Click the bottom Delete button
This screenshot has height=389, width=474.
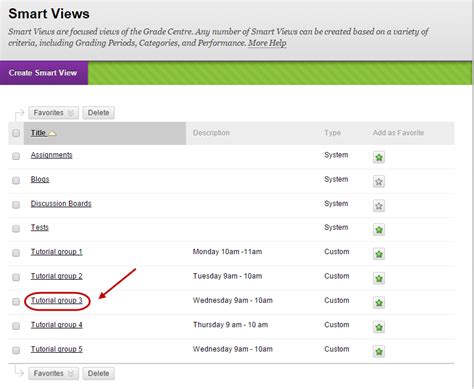tap(98, 373)
